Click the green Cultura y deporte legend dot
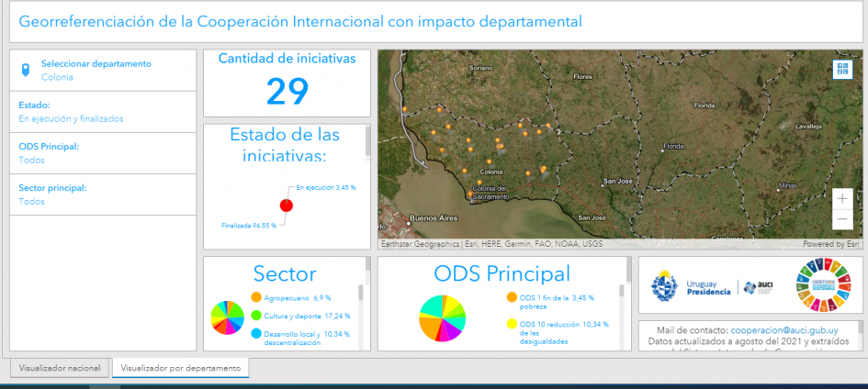The image size is (868, 389). [255, 316]
